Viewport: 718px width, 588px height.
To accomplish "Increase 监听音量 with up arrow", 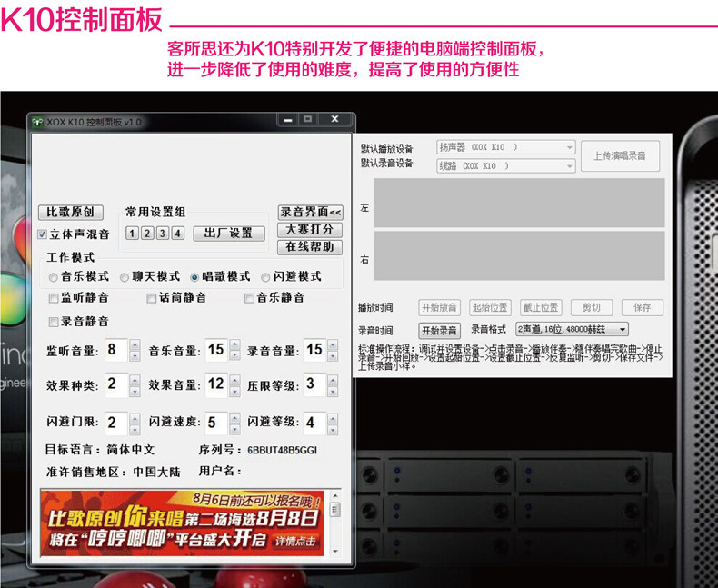I will [x=135, y=345].
